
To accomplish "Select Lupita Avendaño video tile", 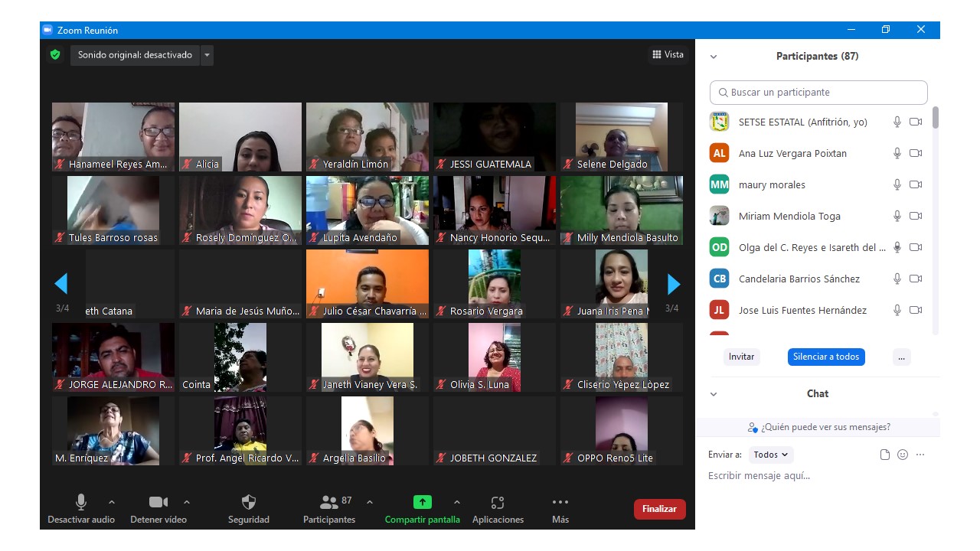I will pos(367,210).
